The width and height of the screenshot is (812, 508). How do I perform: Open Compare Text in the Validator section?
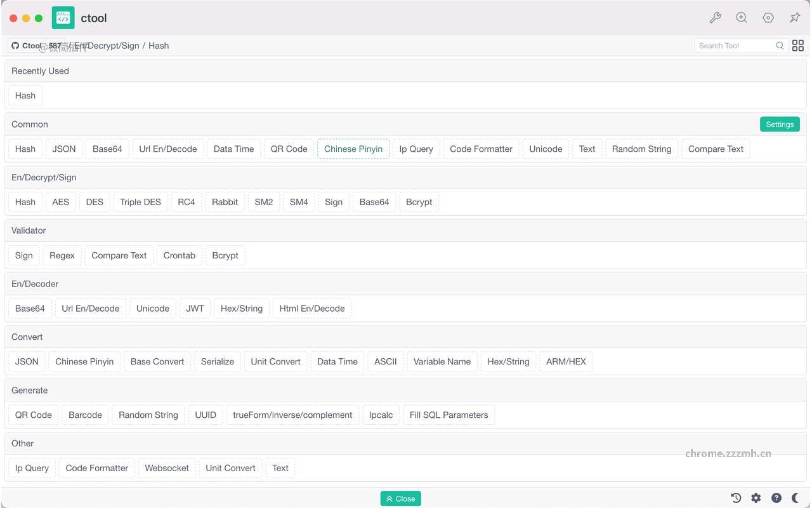(x=119, y=256)
